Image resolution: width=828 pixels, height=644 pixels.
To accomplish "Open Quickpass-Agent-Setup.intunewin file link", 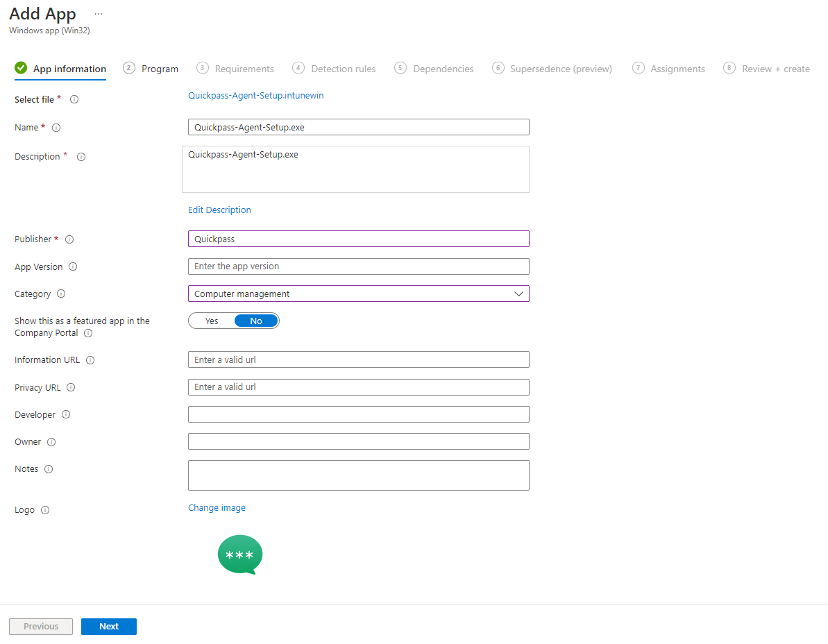I will pos(256,96).
